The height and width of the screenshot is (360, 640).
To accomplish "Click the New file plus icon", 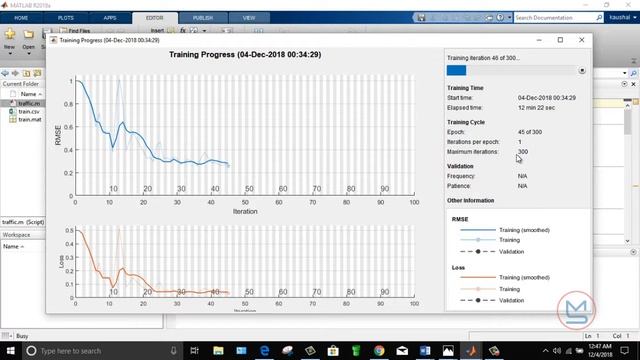I will pos(10,34).
